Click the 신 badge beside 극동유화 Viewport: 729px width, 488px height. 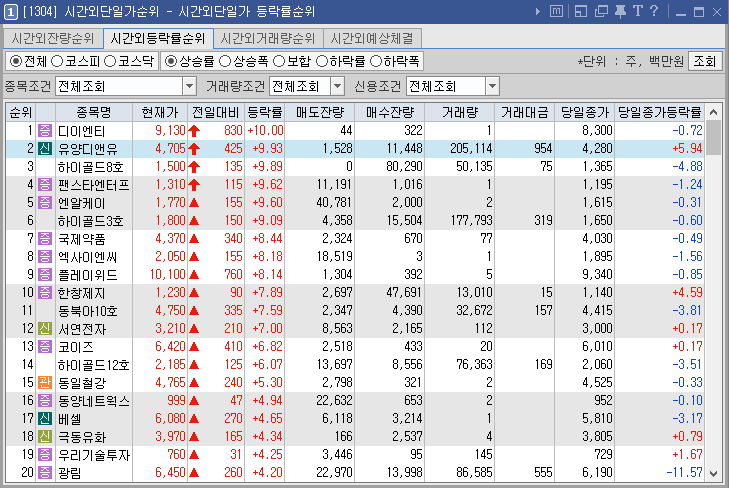pos(45,436)
